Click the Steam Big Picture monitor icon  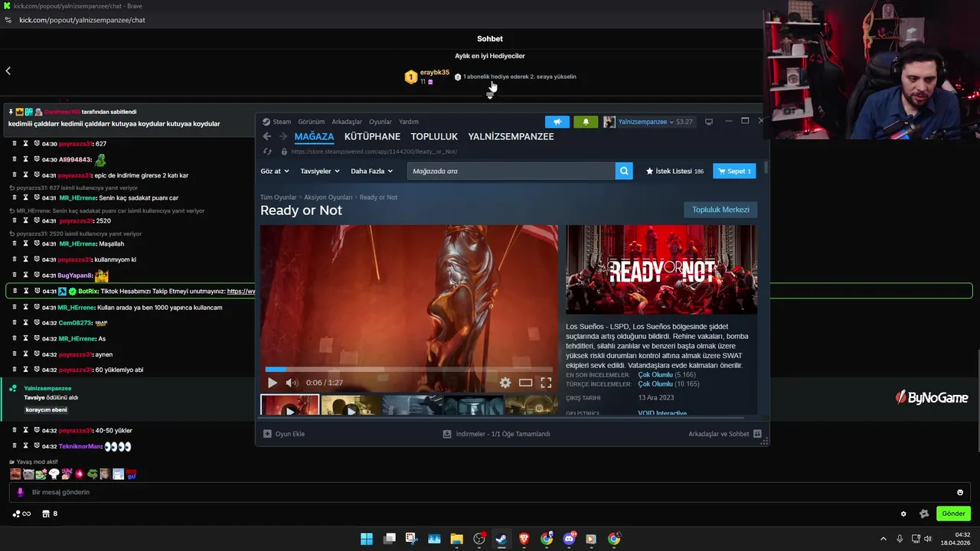(709, 122)
